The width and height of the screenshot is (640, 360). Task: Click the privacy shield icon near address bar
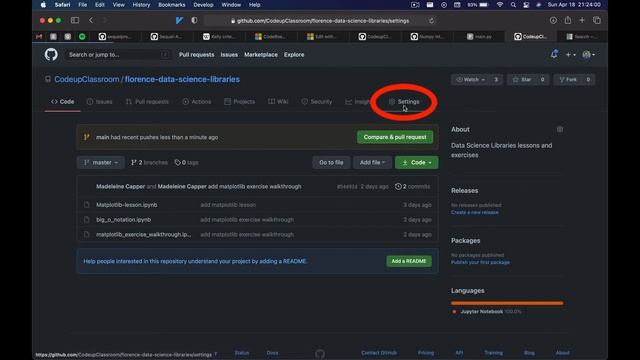[194, 20]
